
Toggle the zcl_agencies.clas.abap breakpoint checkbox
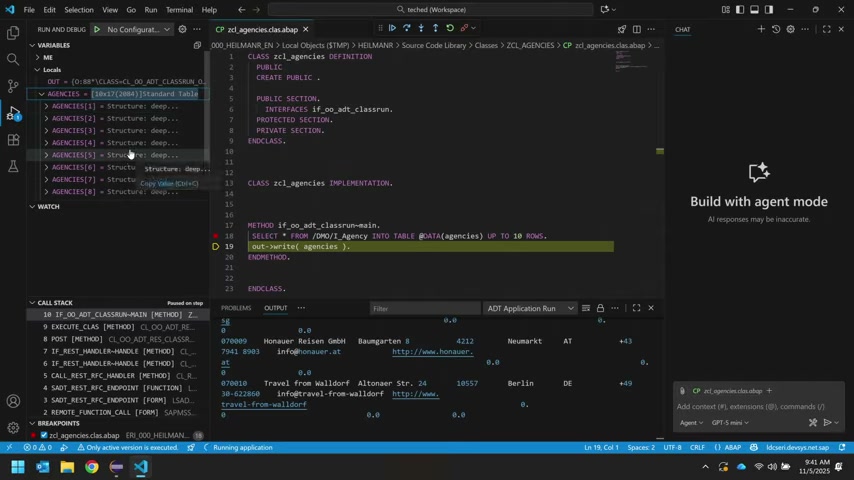click(x=44, y=435)
